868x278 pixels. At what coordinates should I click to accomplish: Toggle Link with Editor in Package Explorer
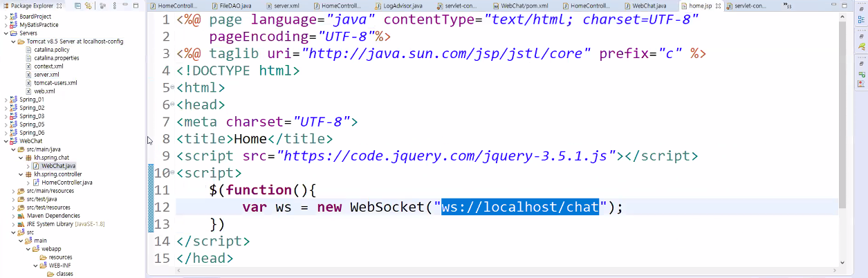tap(89, 6)
